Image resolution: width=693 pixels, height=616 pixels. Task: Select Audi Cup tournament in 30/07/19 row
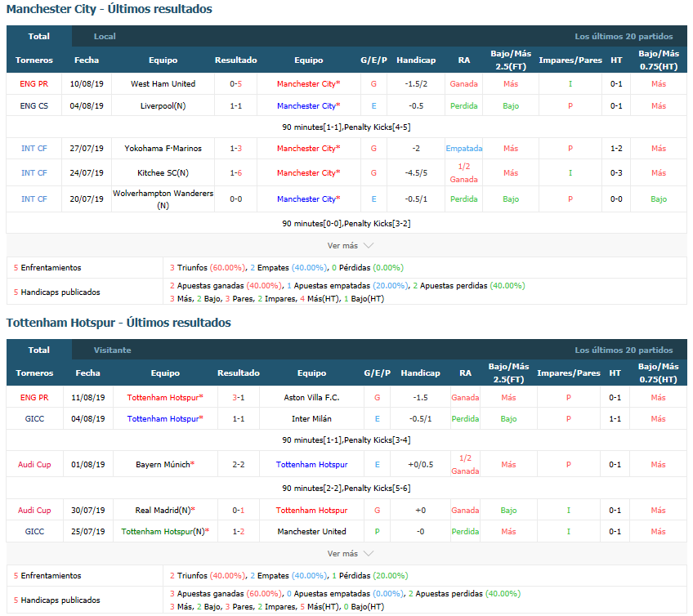click(34, 511)
